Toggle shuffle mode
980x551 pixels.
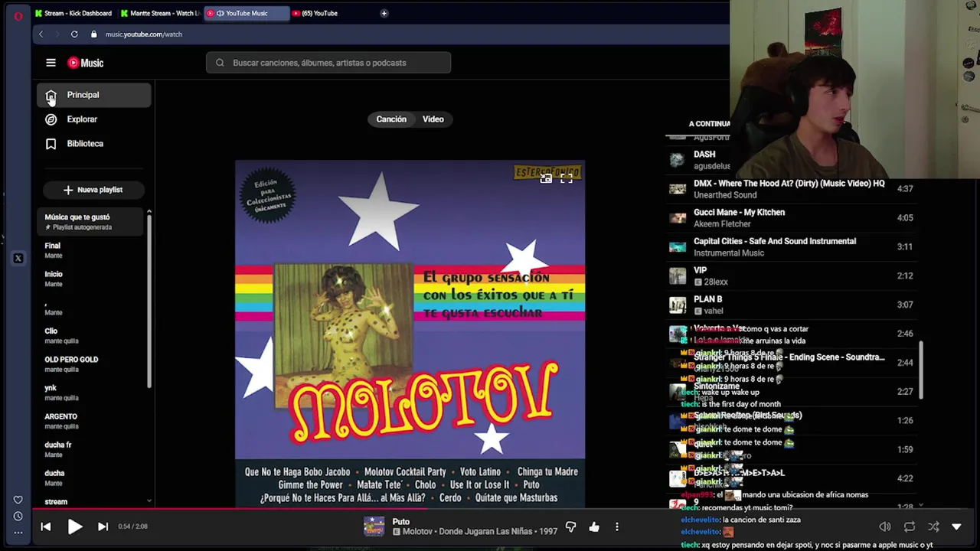pyautogui.click(x=933, y=527)
